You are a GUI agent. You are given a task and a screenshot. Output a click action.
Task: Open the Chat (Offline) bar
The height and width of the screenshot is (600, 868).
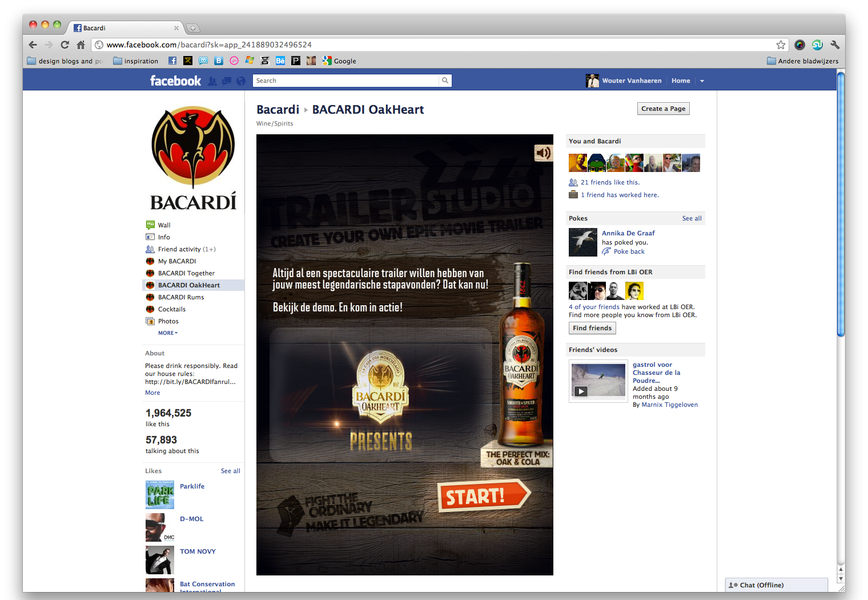pyautogui.click(x=777, y=585)
